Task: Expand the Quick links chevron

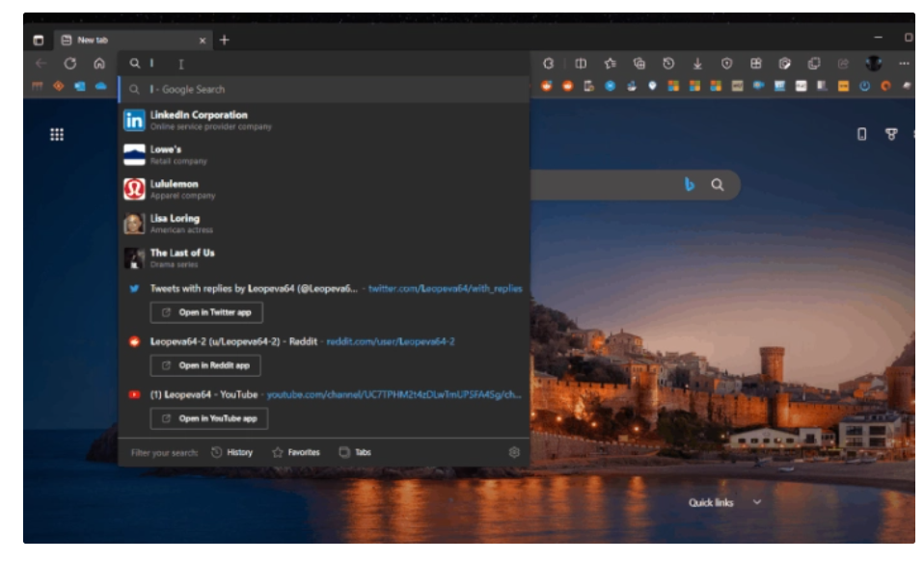Action: tap(757, 502)
